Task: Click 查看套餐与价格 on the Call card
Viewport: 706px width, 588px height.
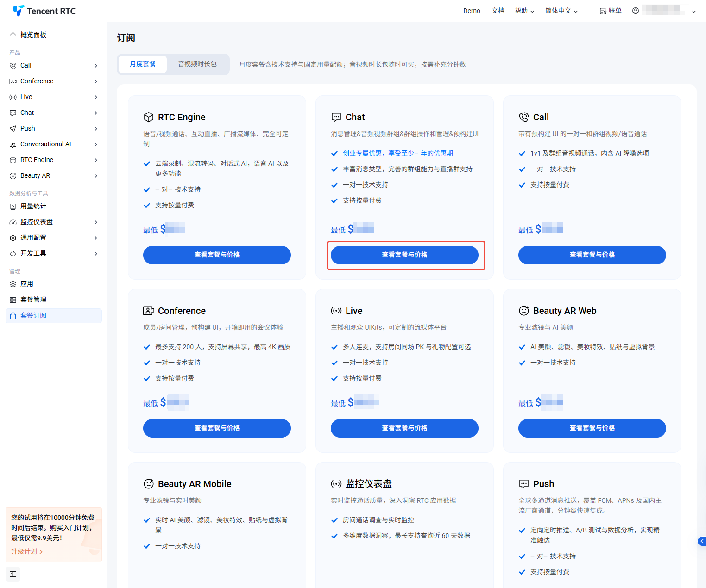Action: (x=592, y=255)
